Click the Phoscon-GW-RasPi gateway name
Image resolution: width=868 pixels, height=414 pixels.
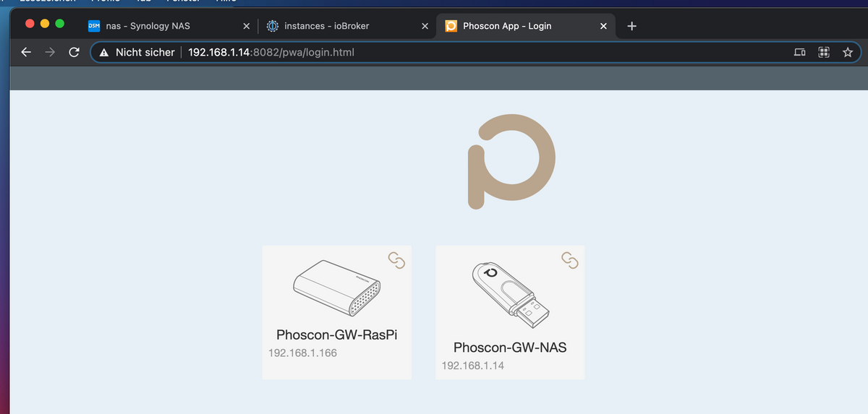coord(337,335)
